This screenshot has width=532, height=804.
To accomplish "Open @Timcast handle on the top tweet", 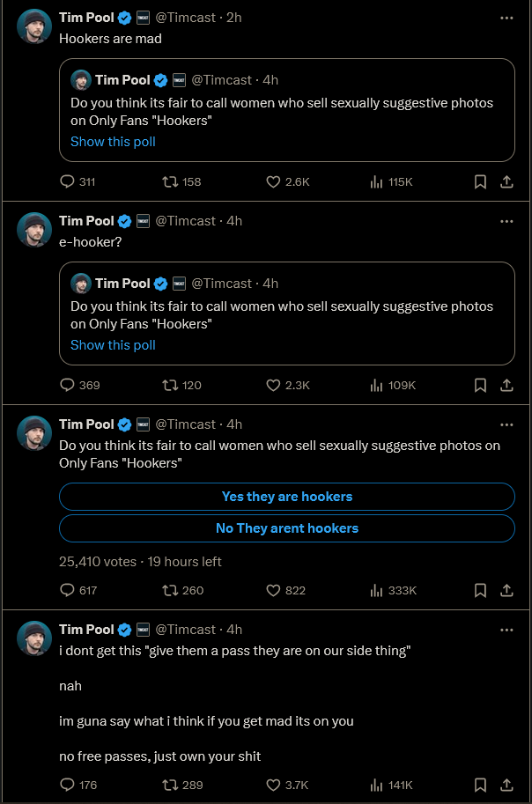I will [185, 18].
